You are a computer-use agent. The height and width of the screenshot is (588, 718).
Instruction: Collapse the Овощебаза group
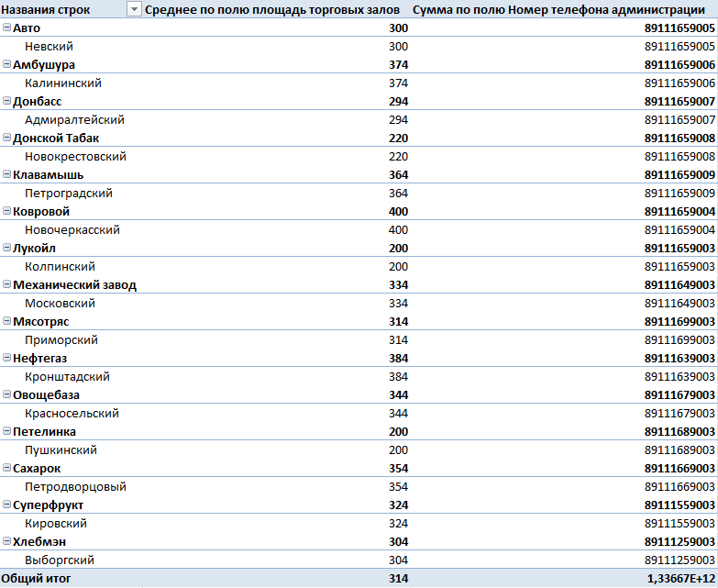(x=6, y=394)
